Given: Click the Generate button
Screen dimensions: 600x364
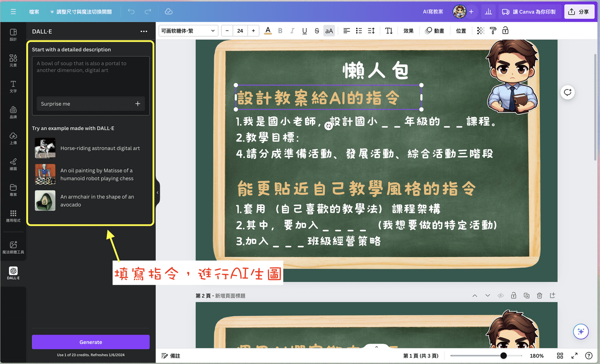Looking at the screenshot, I should pyautogui.click(x=90, y=342).
